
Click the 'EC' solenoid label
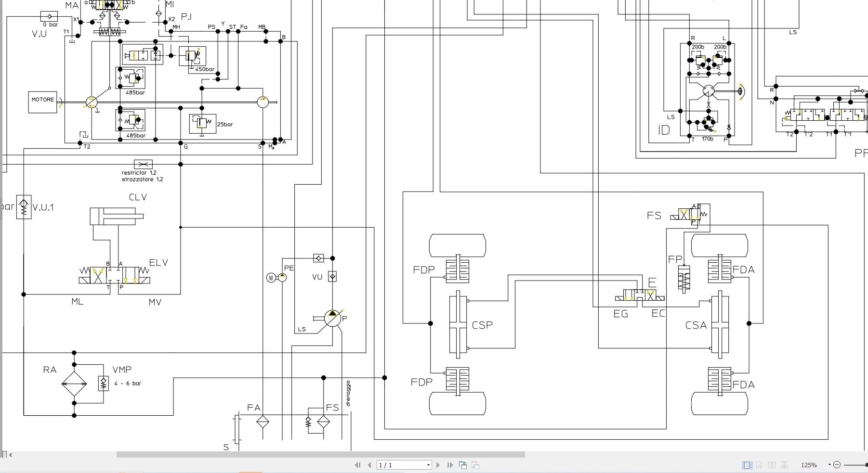[658, 314]
